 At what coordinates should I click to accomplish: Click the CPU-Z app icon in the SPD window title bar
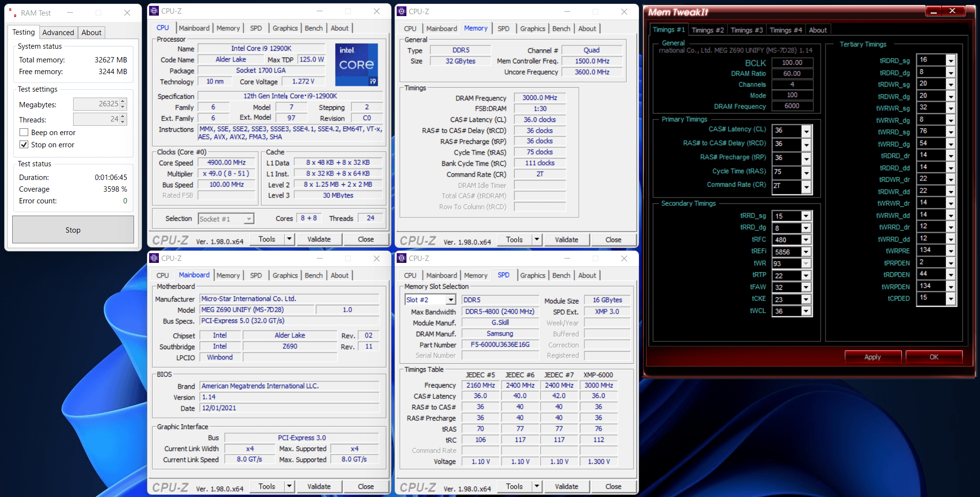402,258
